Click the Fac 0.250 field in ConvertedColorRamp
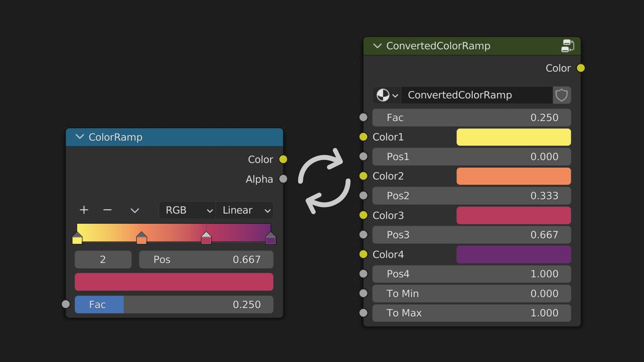644x362 pixels. [x=472, y=117]
